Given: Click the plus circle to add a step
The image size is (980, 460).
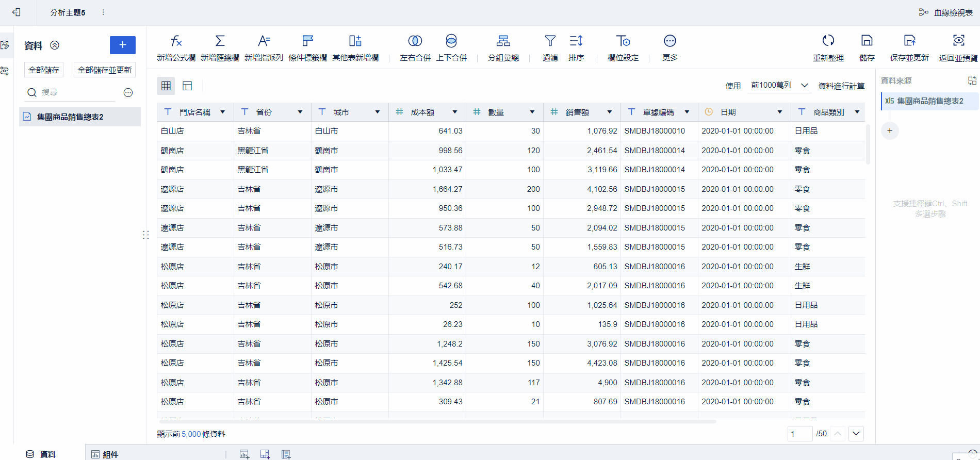Looking at the screenshot, I should [x=890, y=130].
